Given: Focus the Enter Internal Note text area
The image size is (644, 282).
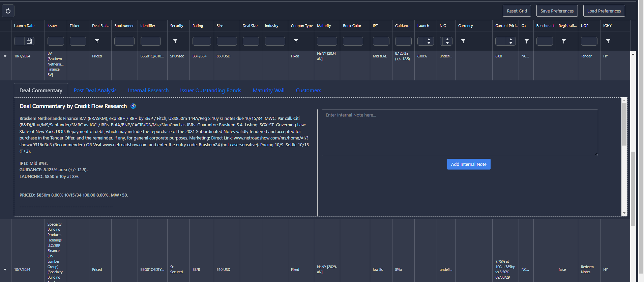Looking at the screenshot, I should tap(460, 133).
